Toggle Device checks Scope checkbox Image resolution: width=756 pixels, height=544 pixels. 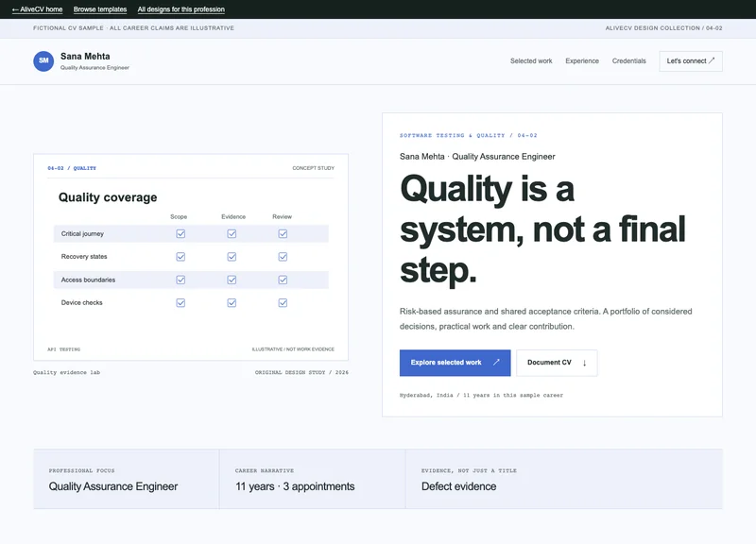tap(180, 303)
